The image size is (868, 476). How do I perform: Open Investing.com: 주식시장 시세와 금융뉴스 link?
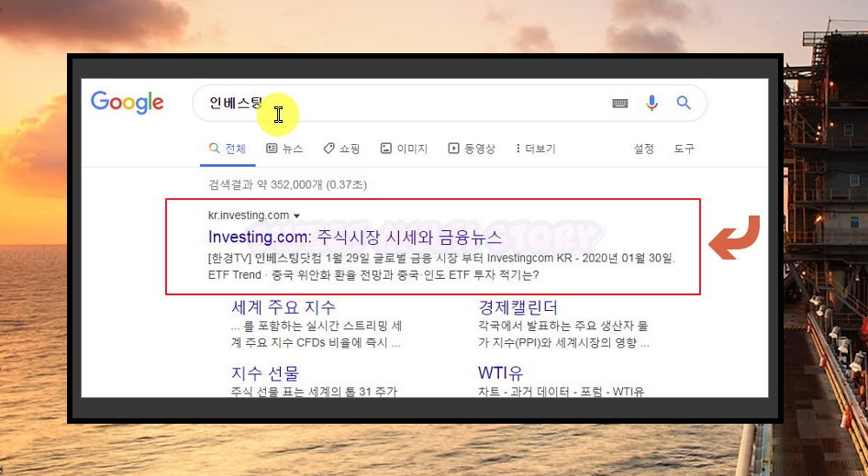pos(355,237)
